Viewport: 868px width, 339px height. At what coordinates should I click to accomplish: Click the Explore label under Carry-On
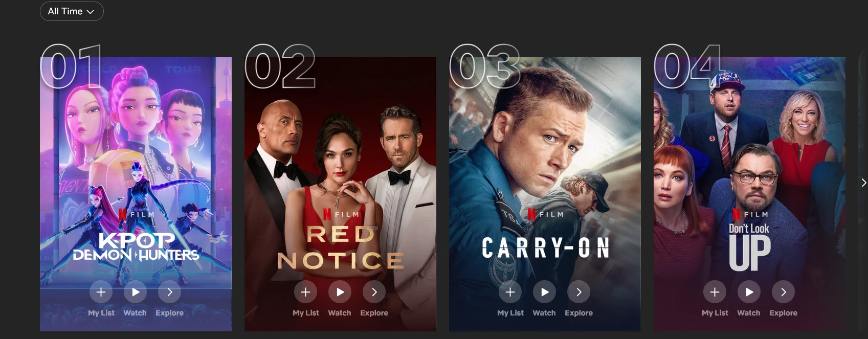[578, 313]
